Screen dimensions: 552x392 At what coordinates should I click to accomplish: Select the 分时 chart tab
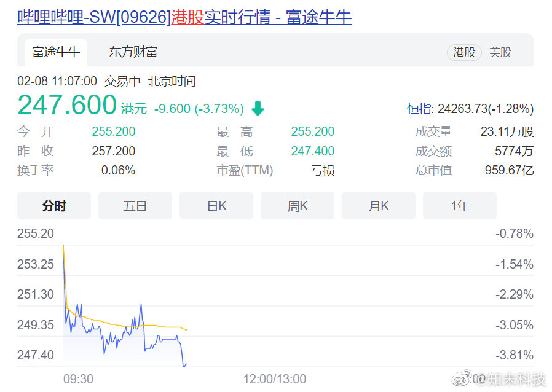[54, 205]
